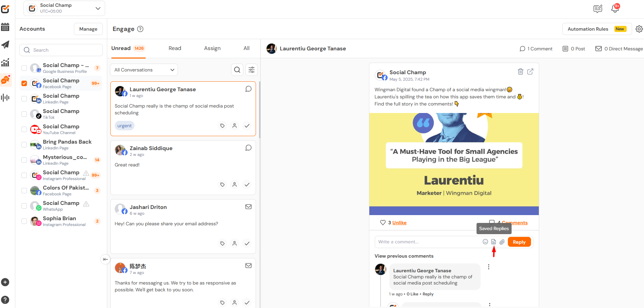644x308 pixels.
Task: Switch to the All tab
Action: point(246,48)
